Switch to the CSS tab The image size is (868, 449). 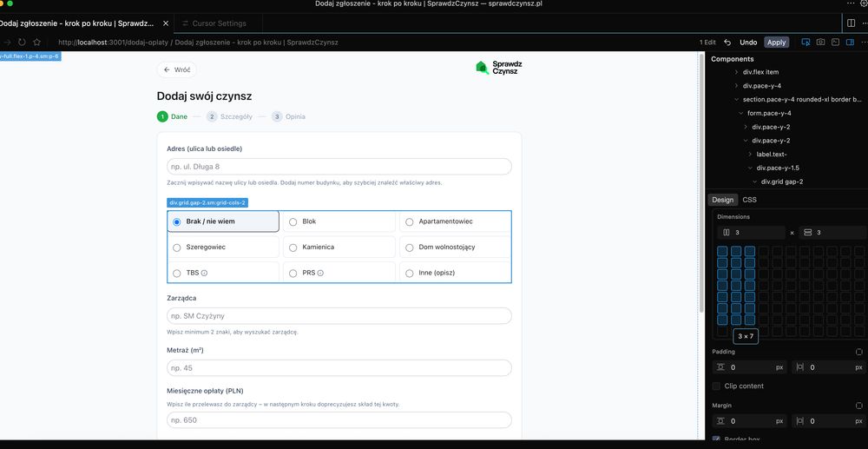point(750,200)
